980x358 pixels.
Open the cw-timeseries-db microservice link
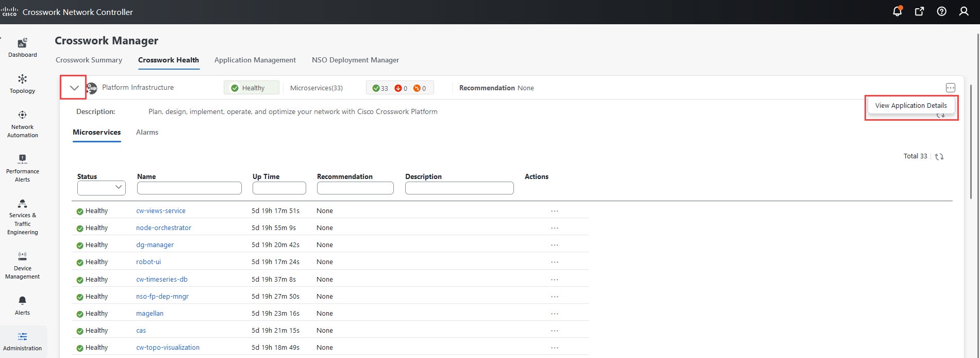[x=162, y=280]
